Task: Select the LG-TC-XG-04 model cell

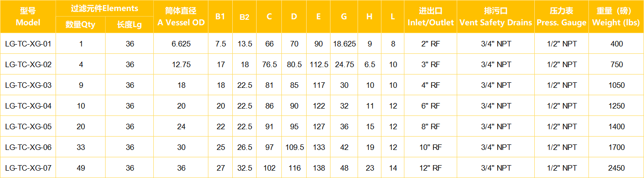Action: pyautogui.click(x=28, y=106)
